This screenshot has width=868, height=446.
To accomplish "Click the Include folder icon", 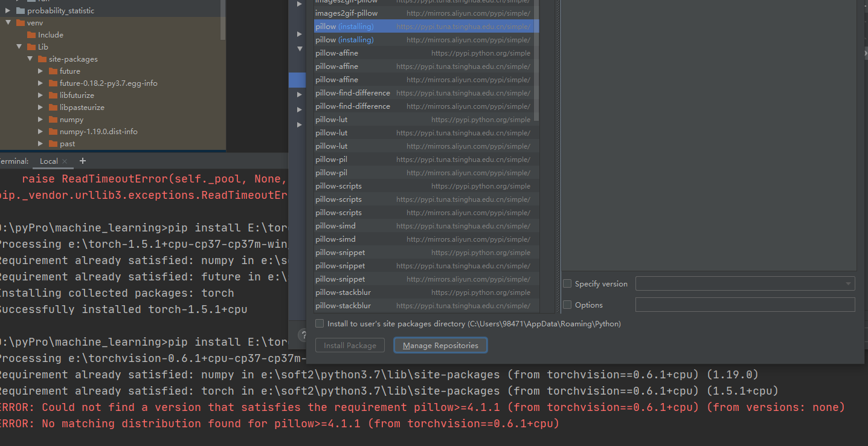I will pos(31,35).
